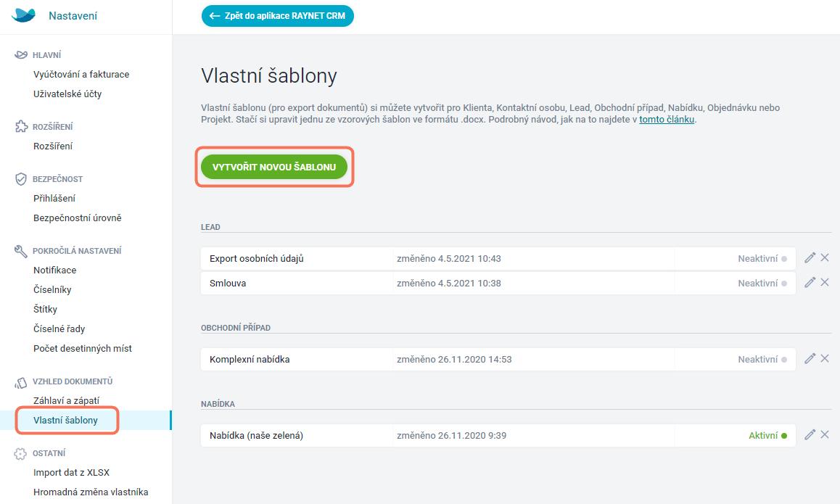840x504 pixels.
Task: Click Vytvořit novou šablonu button
Action: (x=274, y=167)
